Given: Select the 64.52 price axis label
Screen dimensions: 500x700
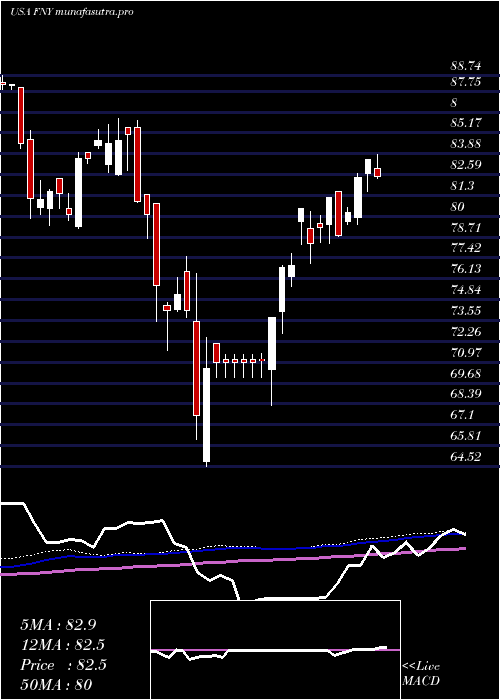Looking at the screenshot, I should (x=466, y=457).
